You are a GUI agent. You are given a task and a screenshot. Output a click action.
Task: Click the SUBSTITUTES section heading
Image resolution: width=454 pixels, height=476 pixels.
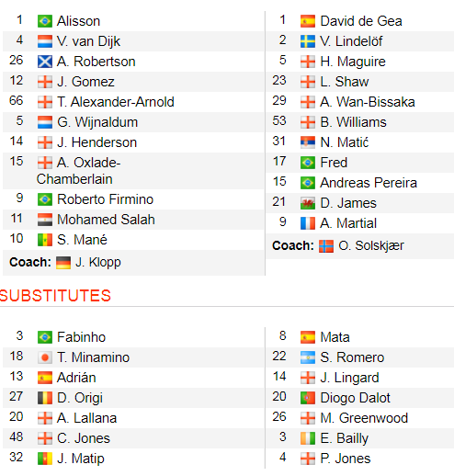point(55,296)
